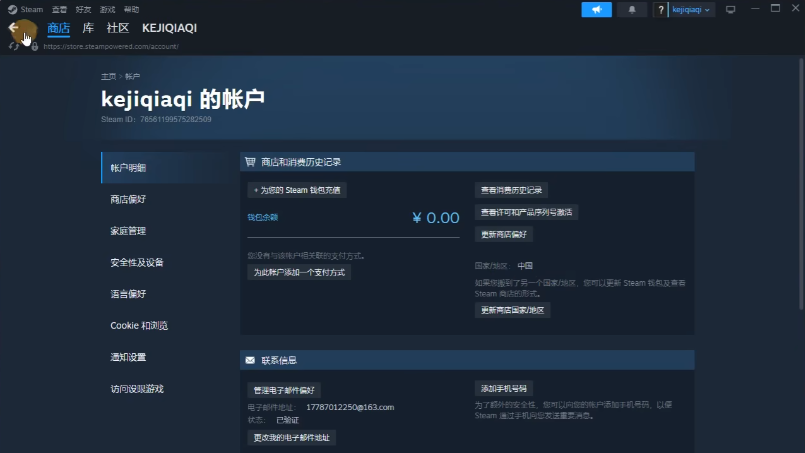Click the question mark help icon
Image resolution: width=805 pixels, height=453 pixels.
[x=660, y=9]
